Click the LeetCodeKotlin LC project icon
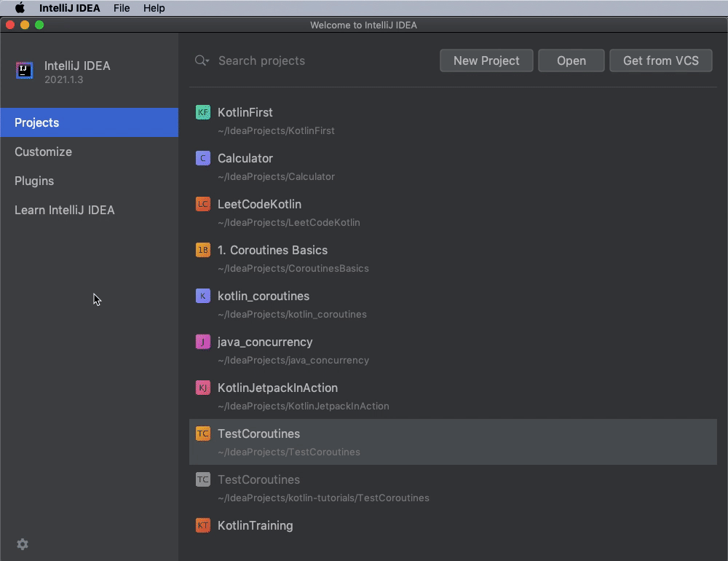This screenshot has width=728, height=561. [203, 204]
